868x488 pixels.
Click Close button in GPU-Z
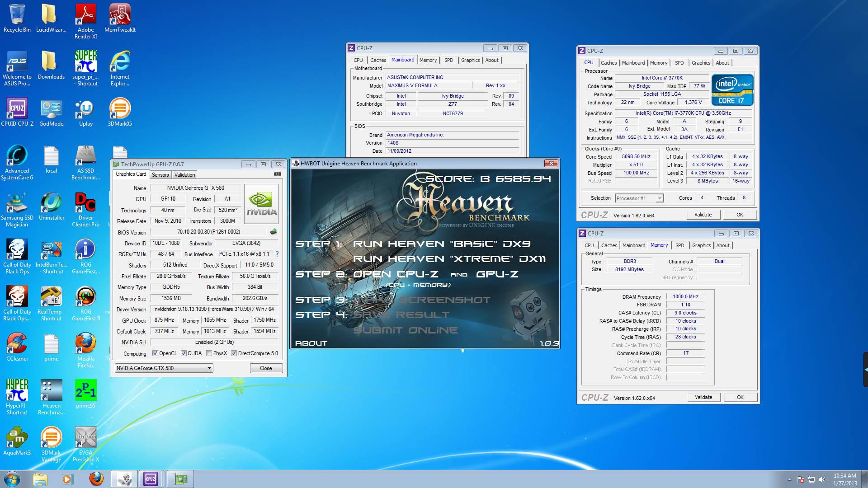tap(266, 368)
